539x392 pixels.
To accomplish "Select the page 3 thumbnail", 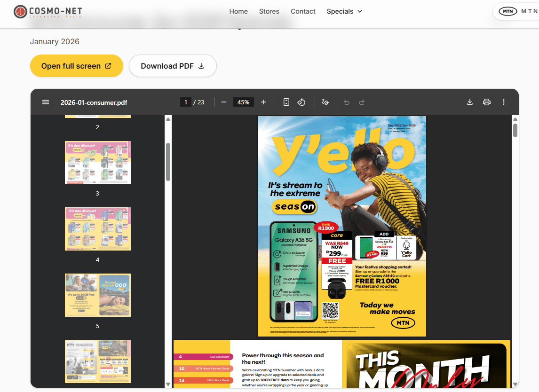I will pos(98,163).
